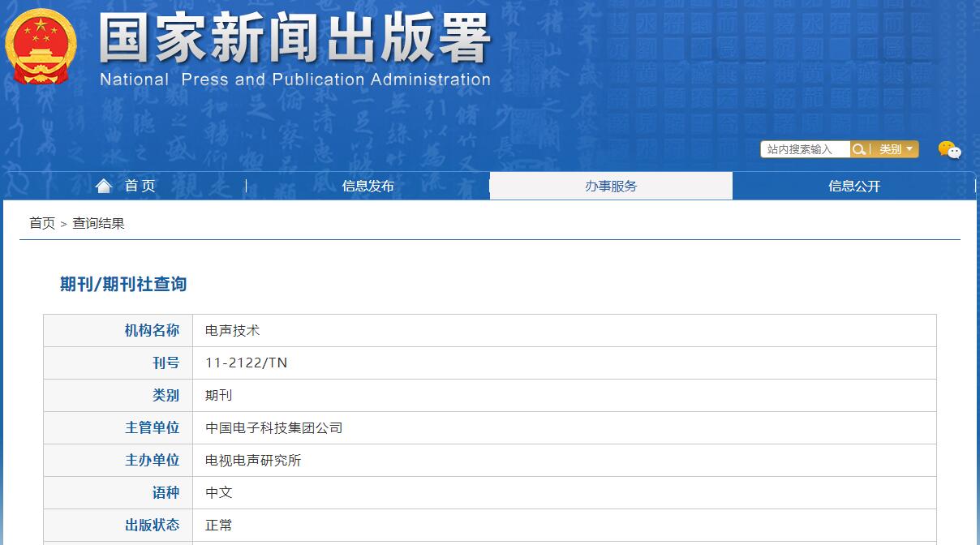980x545 pixels.
Task: Select the 办事服务 navigation tab
Action: coord(611,186)
